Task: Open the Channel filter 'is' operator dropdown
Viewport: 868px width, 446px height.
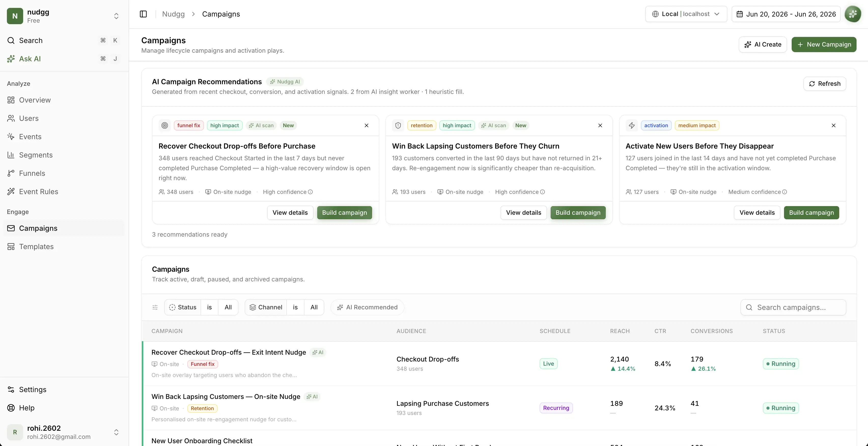Action: [x=295, y=307]
